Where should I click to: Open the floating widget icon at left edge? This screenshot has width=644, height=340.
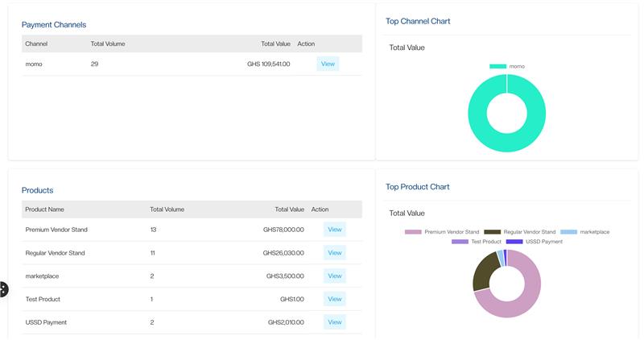pyautogui.click(x=3, y=289)
